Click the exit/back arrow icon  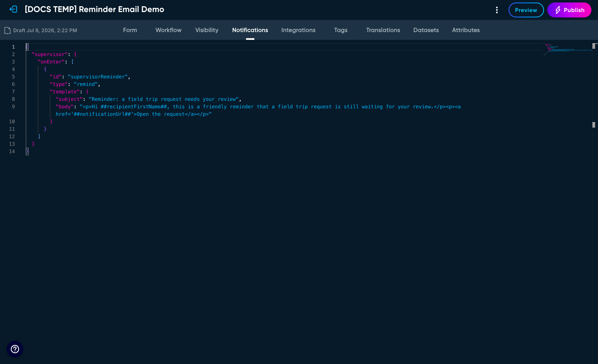pos(13,10)
